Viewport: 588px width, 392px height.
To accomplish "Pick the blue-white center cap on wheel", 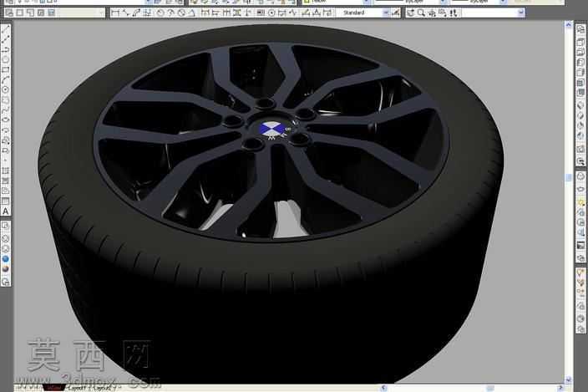I will (272, 129).
